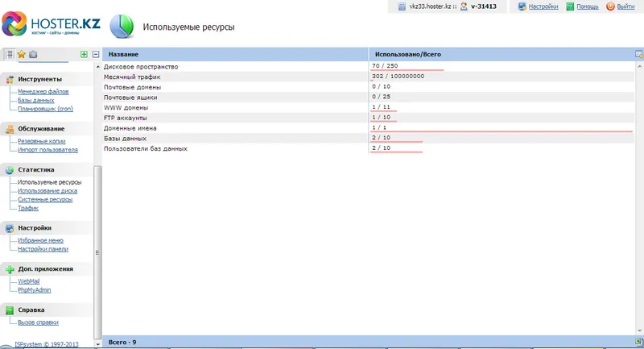Click the Настройки section icon in sidebar

(10, 228)
